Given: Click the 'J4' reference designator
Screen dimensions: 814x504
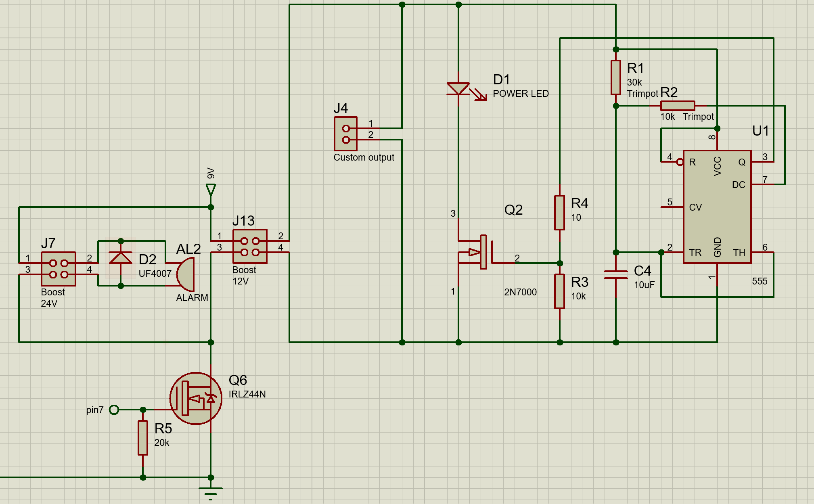Looking at the screenshot, I should [x=341, y=108].
